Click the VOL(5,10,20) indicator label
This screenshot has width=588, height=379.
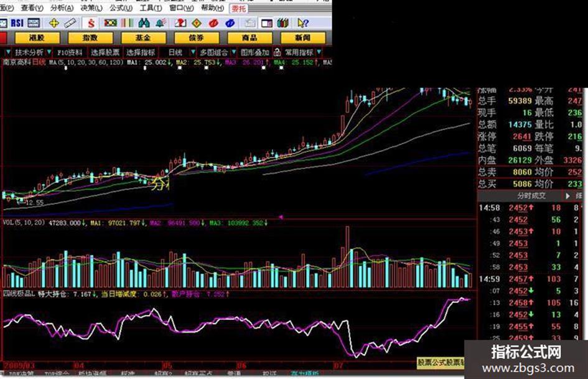24,223
